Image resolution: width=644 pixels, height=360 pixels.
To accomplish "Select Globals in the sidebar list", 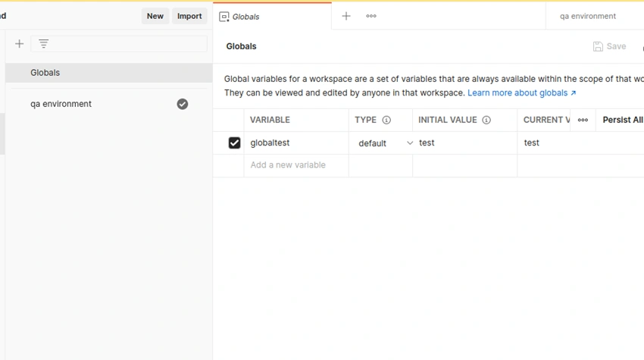I will tap(109, 73).
